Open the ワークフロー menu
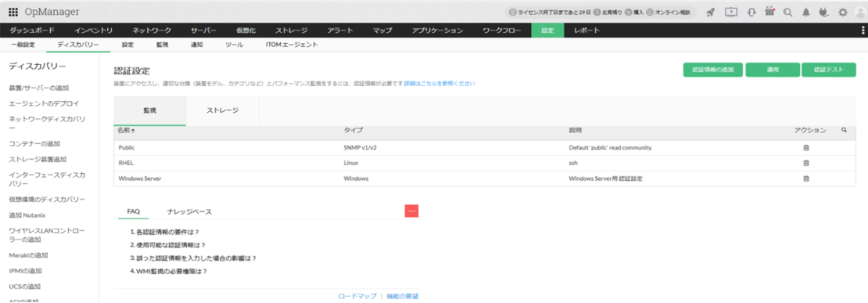This screenshot has width=868, height=303. click(501, 31)
